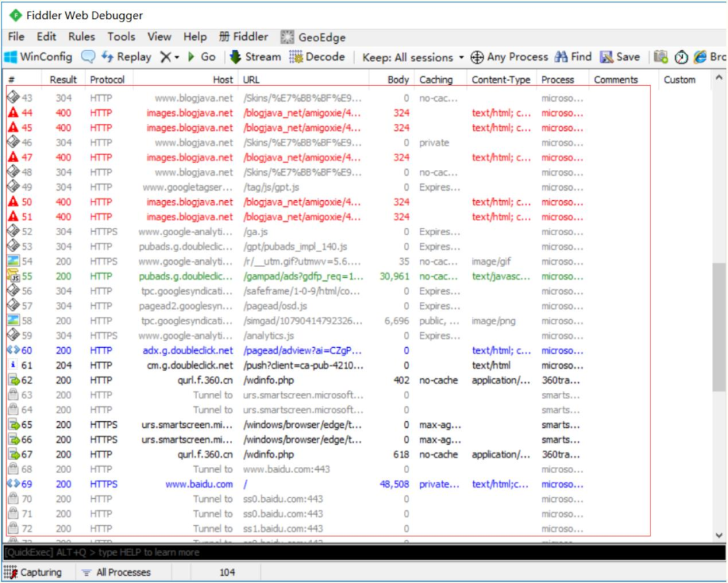Click the QuickExec command input box
The image size is (728, 583).
pos(363,553)
